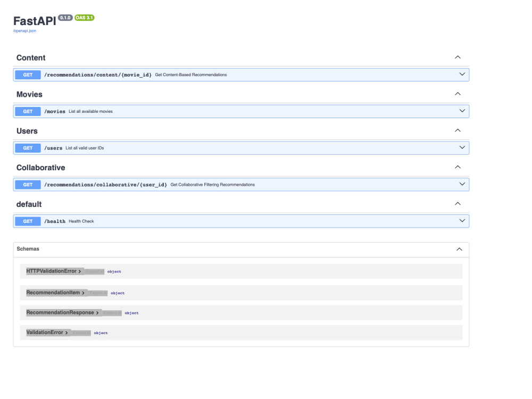Click the 0.1.0 version badge
Viewport: 532px width, 399px height.
tap(65, 18)
